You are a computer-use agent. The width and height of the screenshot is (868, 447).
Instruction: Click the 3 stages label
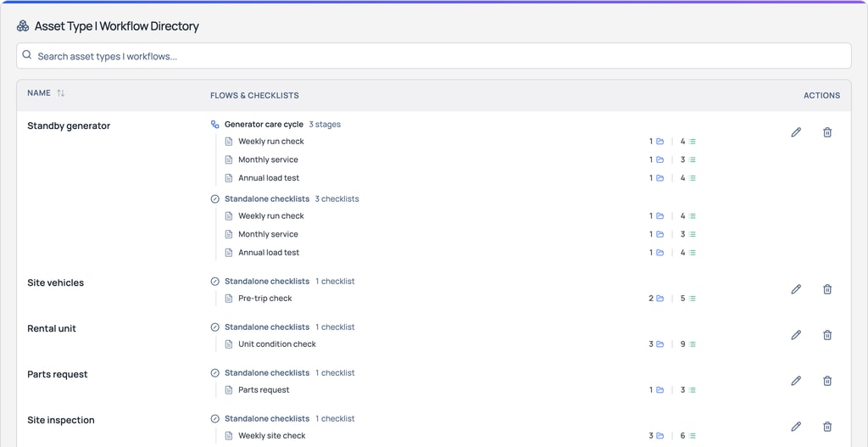pyautogui.click(x=325, y=124)
